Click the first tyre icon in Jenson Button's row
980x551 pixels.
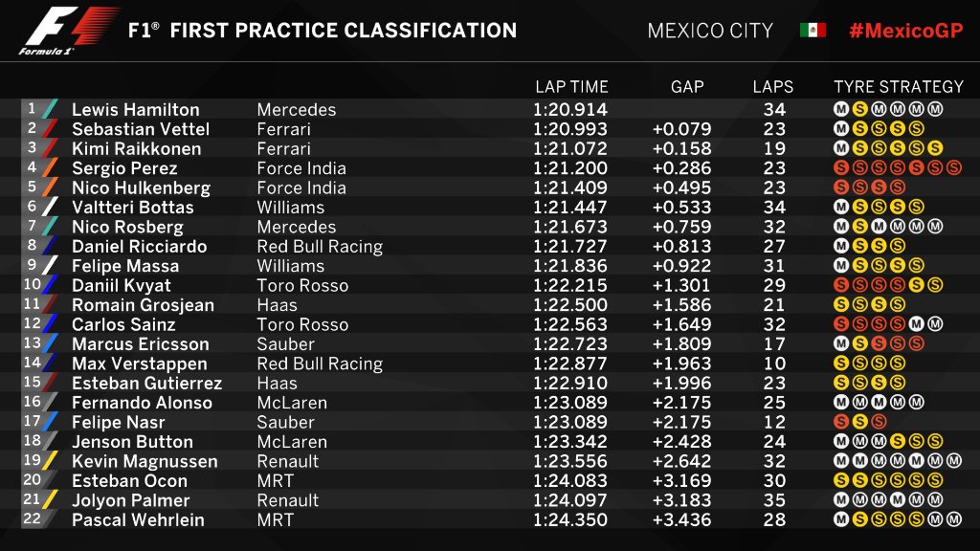[840, 441]
